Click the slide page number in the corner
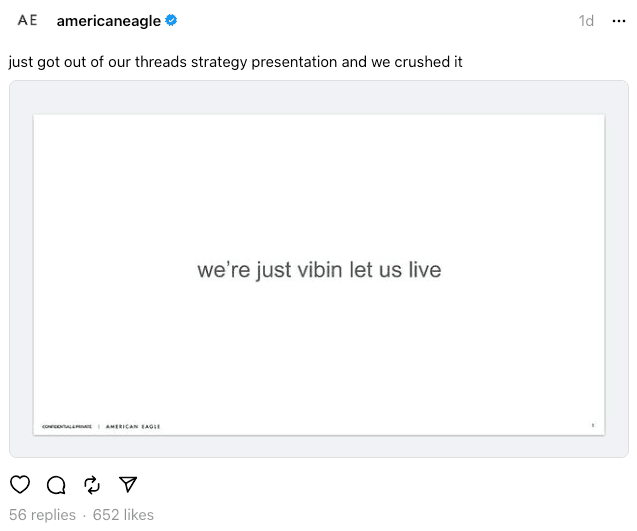Screen dimensions: 637x531 point(593,425)
